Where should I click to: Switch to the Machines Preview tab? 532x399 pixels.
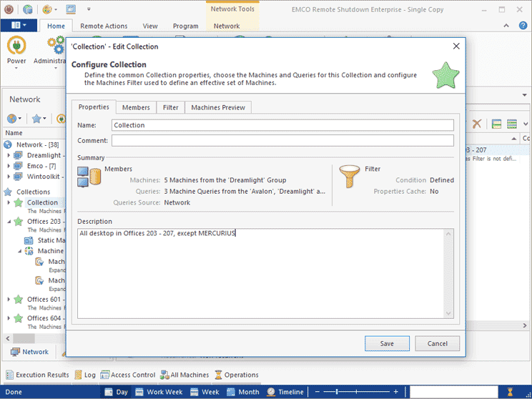pos(218,107)
